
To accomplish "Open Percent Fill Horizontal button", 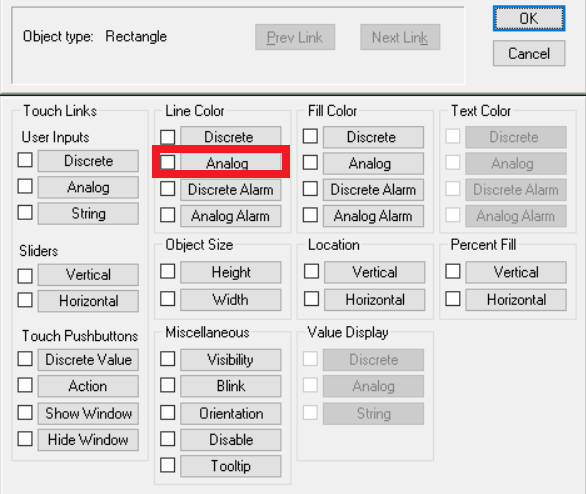I will click(516, 300).
